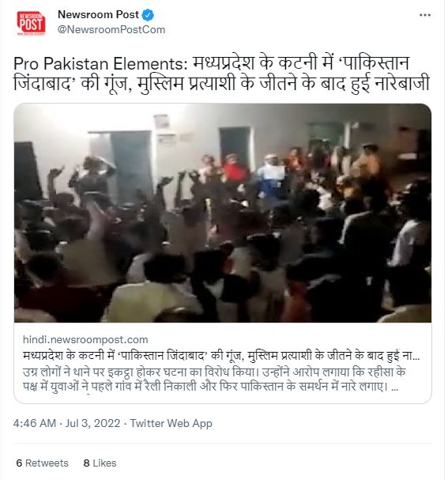Open the crowd video thumbnail in link card
Image resolution: width=448 pixels, height=480 pixels.
coord(223,213)
